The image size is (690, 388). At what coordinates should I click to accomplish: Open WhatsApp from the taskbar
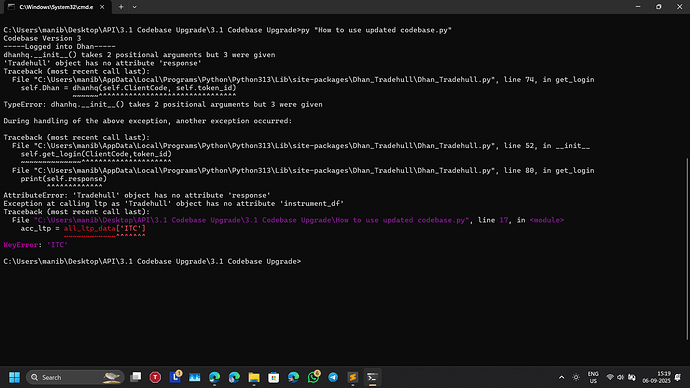(x=313, y=377)
